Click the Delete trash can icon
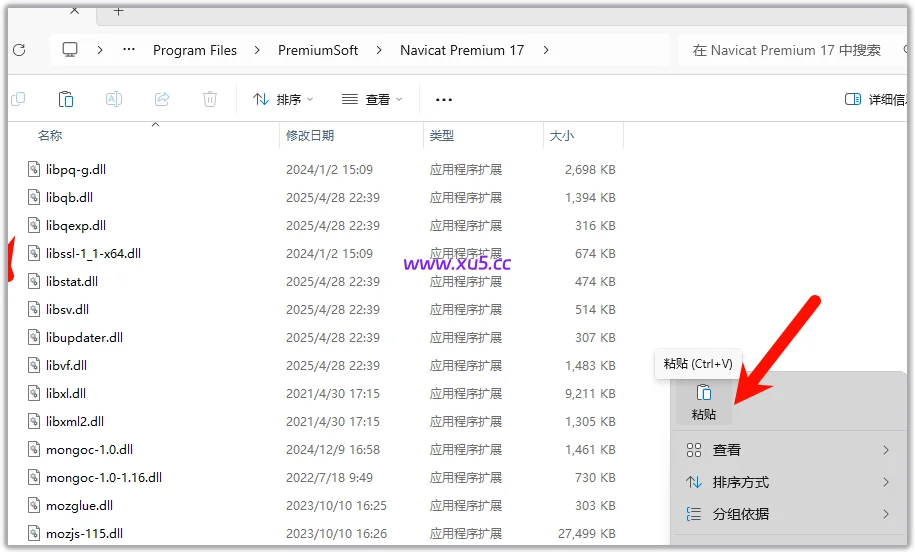The height and width of the screenshot is (553, 915). 210,99
